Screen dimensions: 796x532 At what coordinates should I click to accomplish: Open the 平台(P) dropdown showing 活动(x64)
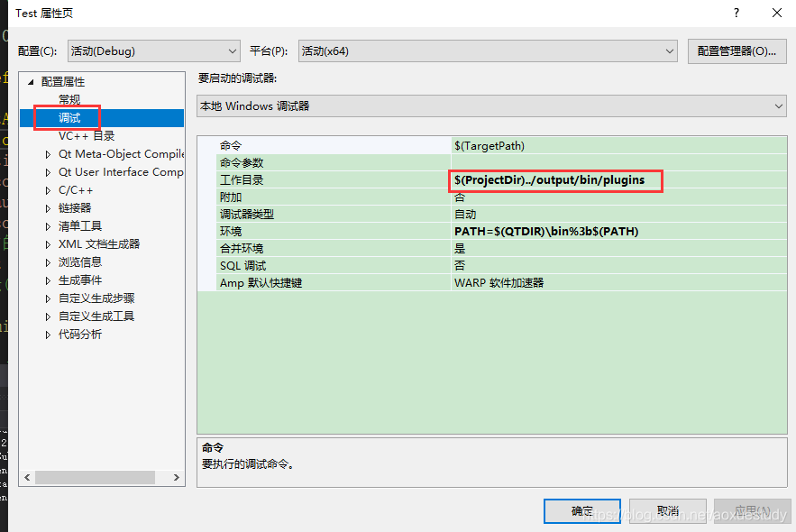[668, 50]
